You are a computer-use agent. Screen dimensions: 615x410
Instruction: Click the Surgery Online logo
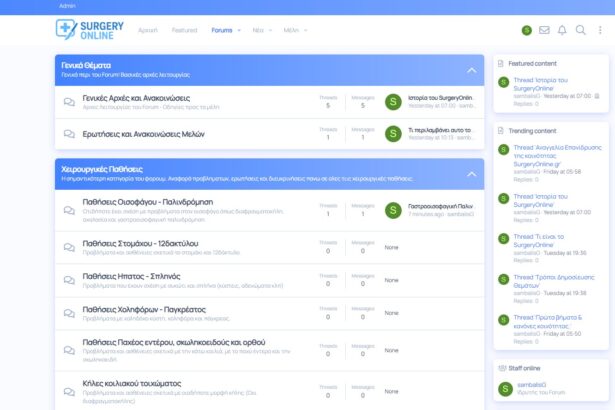pos(90,30)
